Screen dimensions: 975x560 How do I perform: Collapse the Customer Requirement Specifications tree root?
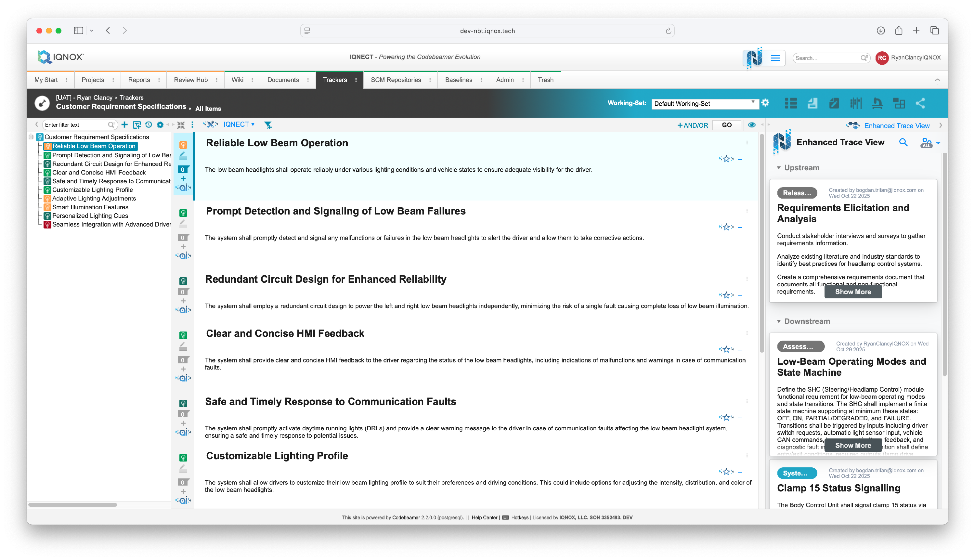click(x=32, y=137)
